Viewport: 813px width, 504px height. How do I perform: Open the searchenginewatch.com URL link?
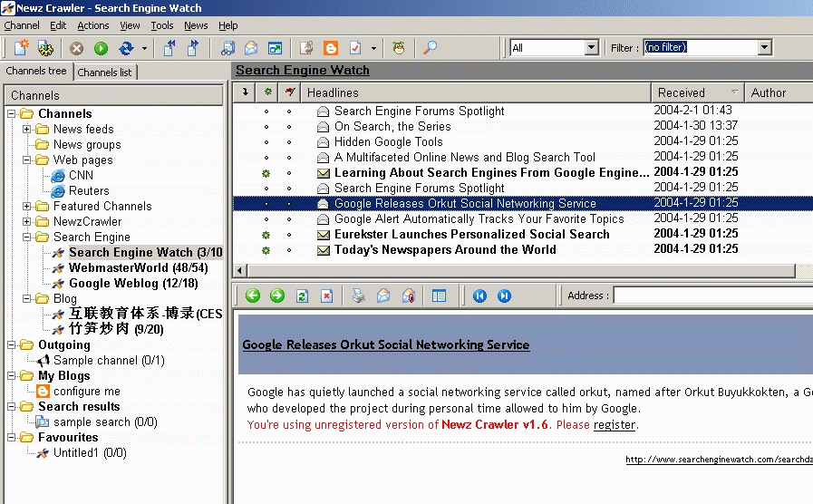719,460
